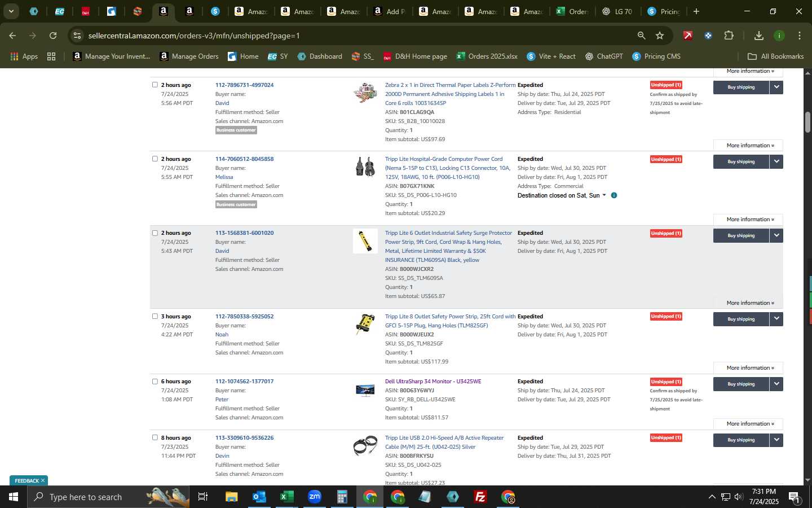
Task: Expand More information for Dell UltraSharp order
Action: tap(748, 423)
